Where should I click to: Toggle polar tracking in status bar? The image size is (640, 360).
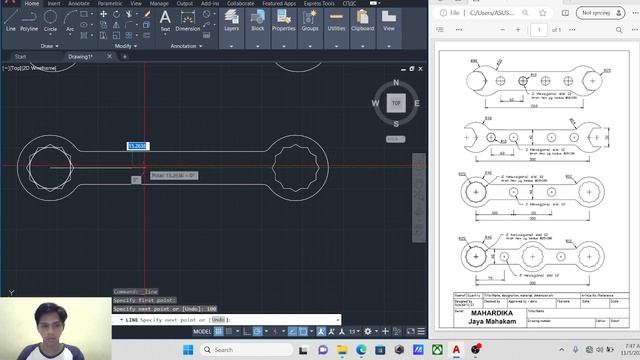pyautogui.click(x=258, y=331)
